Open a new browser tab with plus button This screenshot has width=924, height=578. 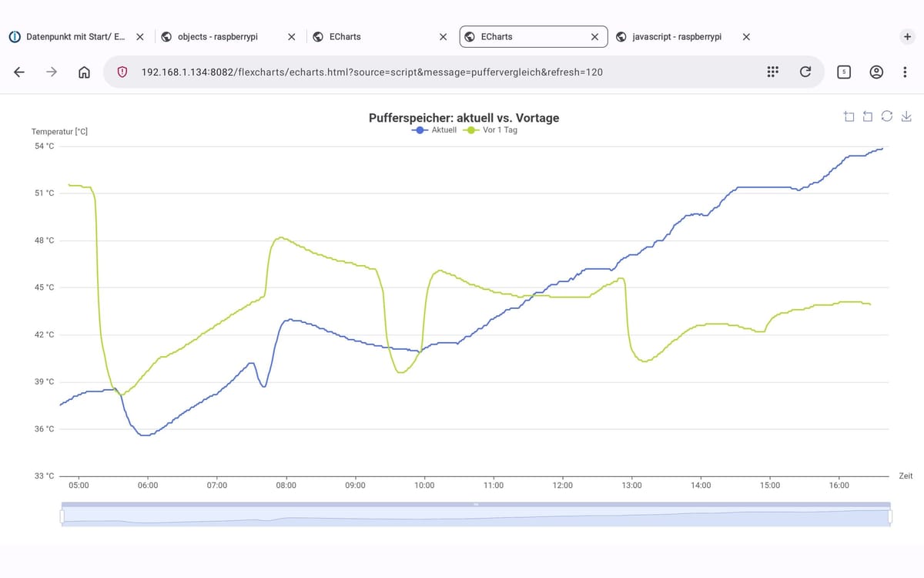(x=907, y=36)
